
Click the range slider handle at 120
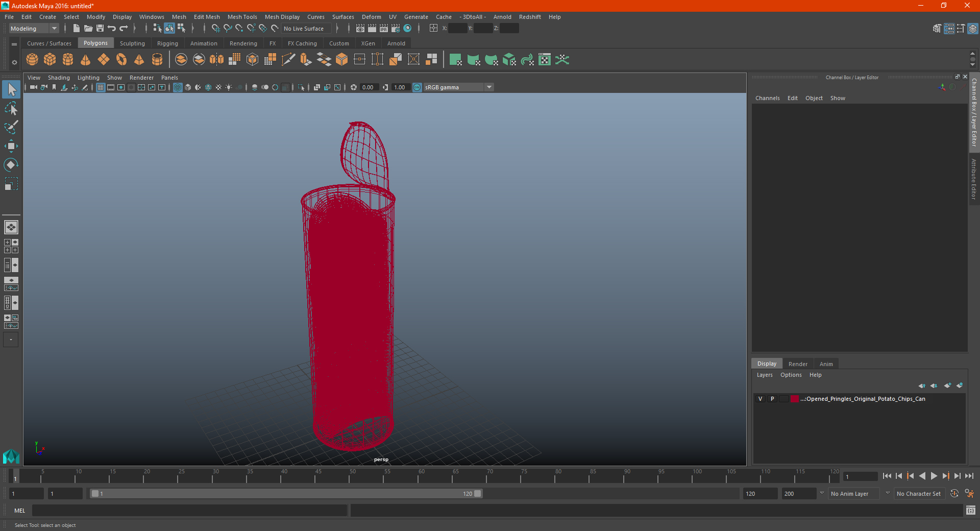tap(478, 494)
